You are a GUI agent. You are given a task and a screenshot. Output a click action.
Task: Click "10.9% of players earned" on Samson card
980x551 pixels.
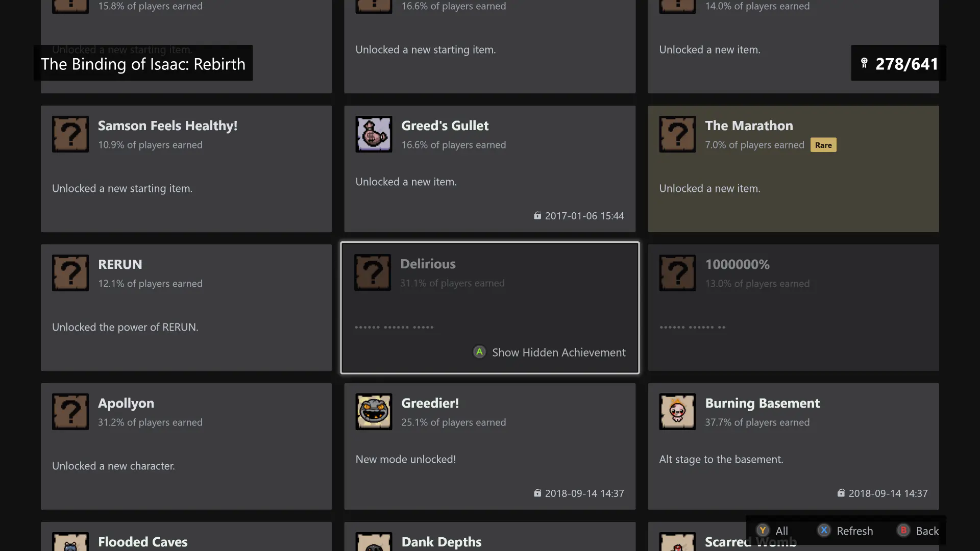click(x=150, y=145)
